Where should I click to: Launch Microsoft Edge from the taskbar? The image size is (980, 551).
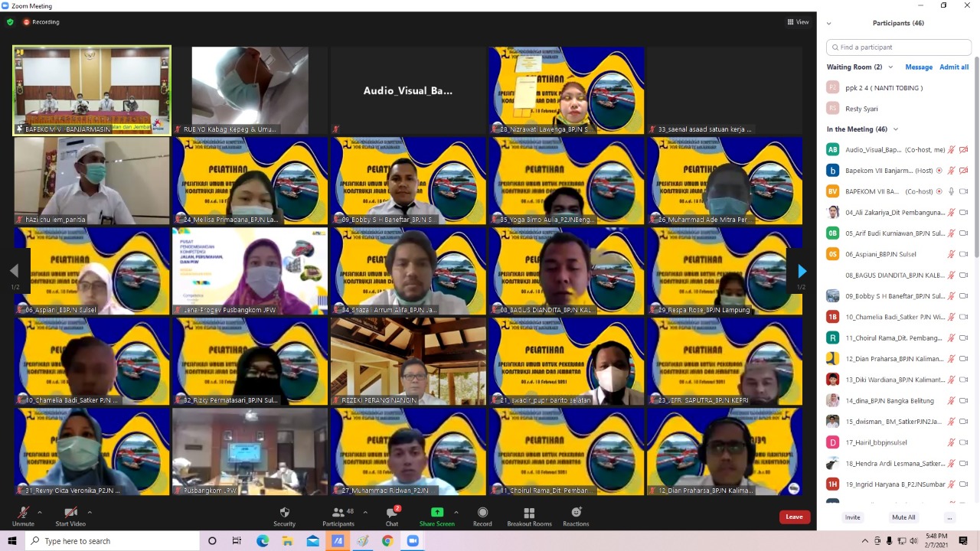click(263, 541)
